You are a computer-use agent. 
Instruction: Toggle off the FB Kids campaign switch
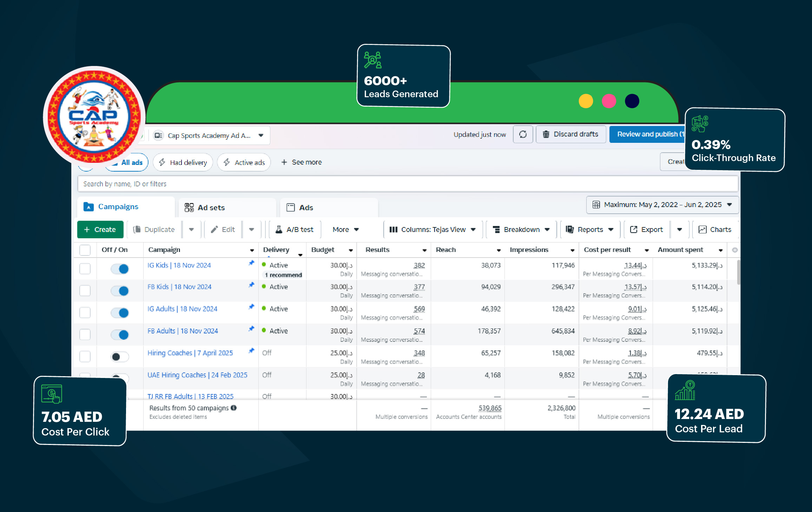point(120,291)
